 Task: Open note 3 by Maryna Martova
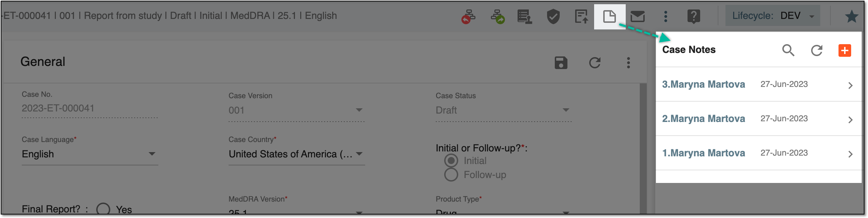[758, 84]
